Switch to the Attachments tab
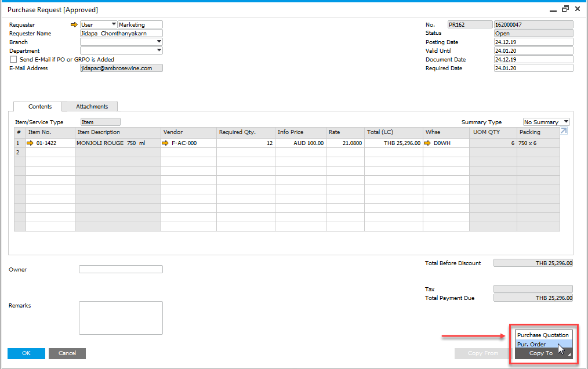 (x=92, y=107)
